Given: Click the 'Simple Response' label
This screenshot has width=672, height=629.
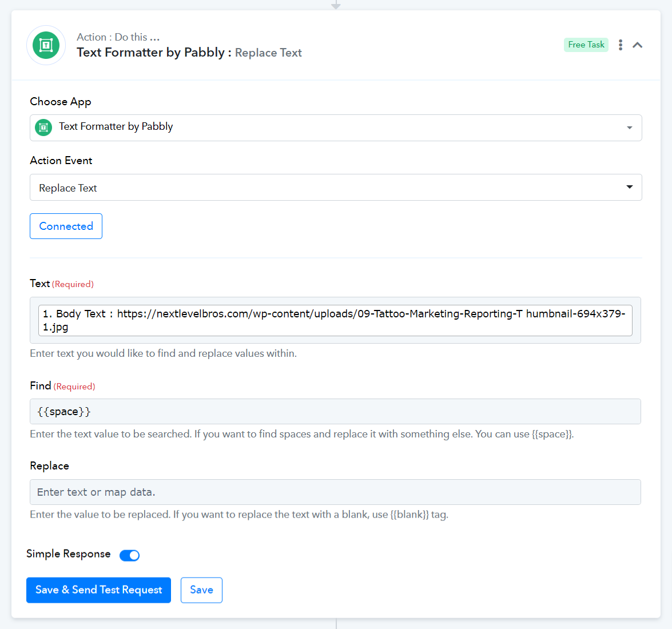Looking at the screenshot, I should click(x=69, y=554).
